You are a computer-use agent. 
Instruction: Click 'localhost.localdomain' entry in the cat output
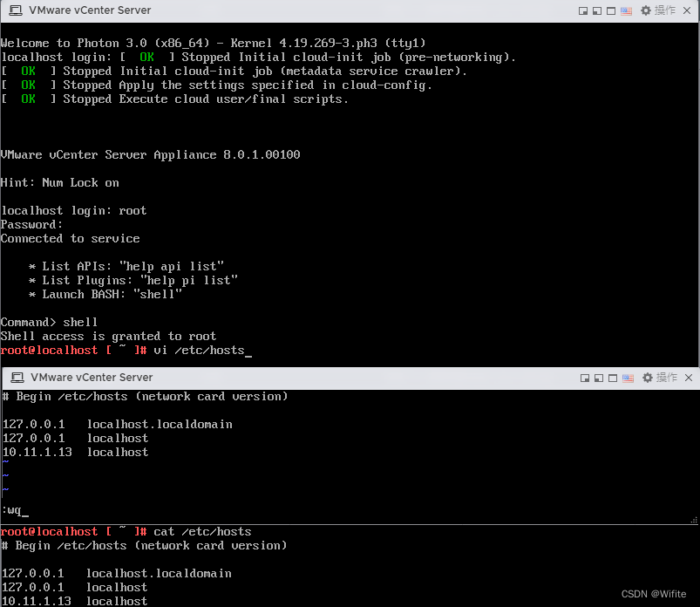(x=159, y=574)
